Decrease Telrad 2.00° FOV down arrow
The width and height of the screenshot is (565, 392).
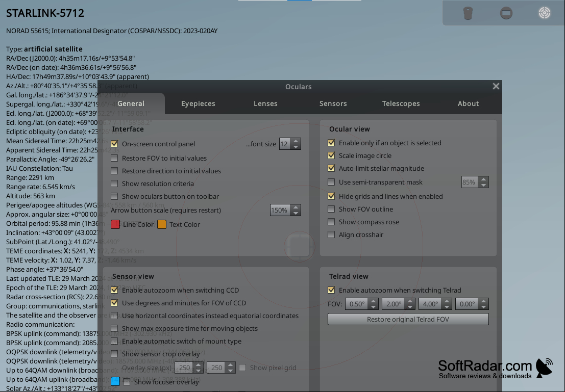pyautogui.click(x=410, y=307)
